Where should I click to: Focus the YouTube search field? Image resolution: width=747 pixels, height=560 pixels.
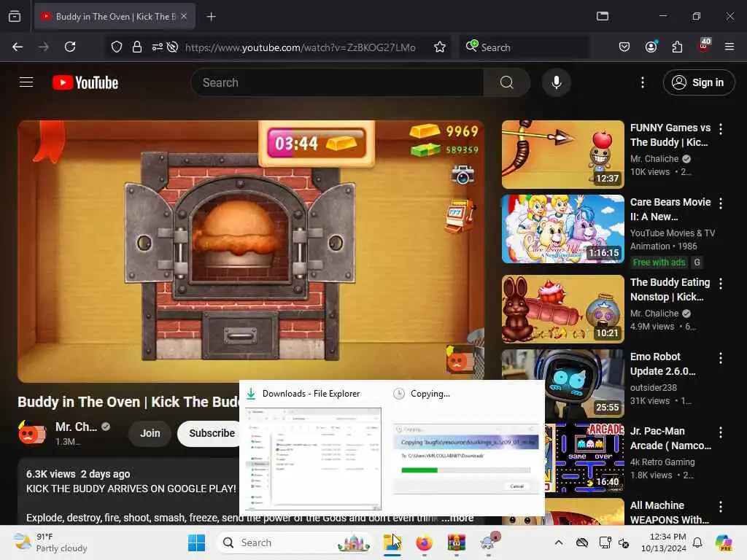pos(337,82)
